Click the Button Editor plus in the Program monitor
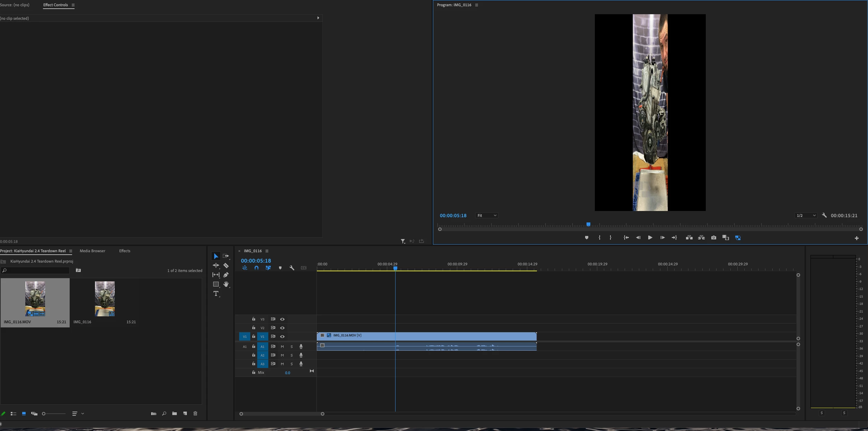The width and height of the screenshot is (868, 431). (x=856, y=238)
